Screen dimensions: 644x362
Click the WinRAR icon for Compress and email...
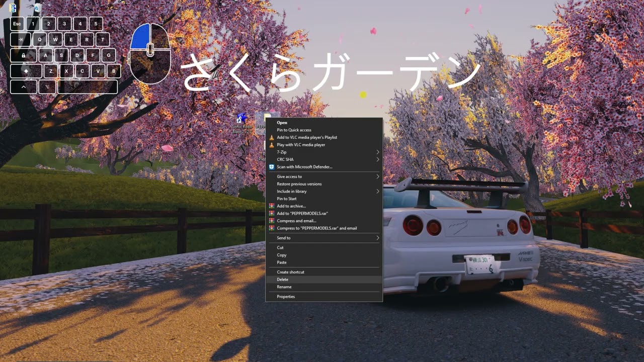coord(272,221)
